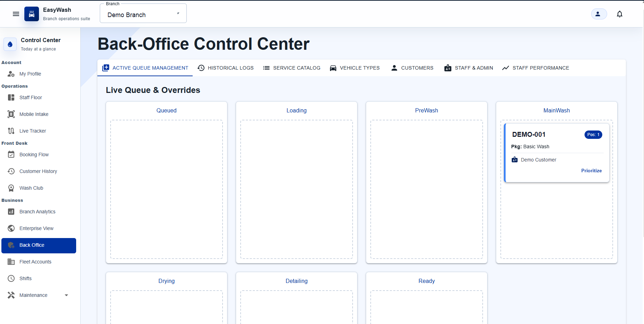Viewport: 644px width, 324px height.
Task: Switch to Active Queue Management tab
Action: [x=145, y=68]
